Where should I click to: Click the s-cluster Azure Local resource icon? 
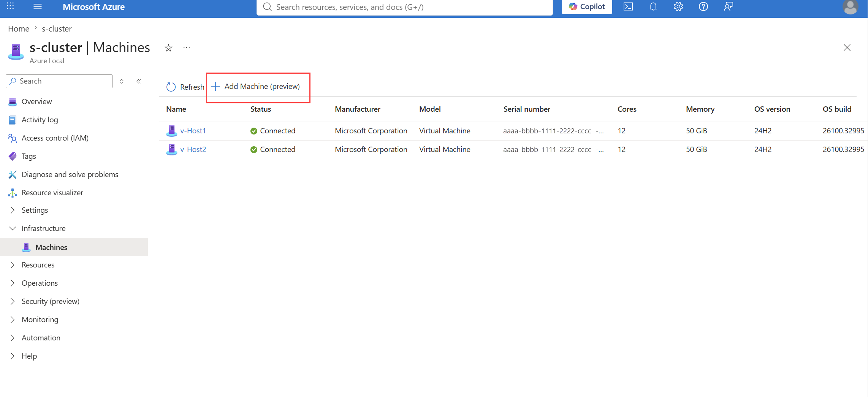pos(16,52)
